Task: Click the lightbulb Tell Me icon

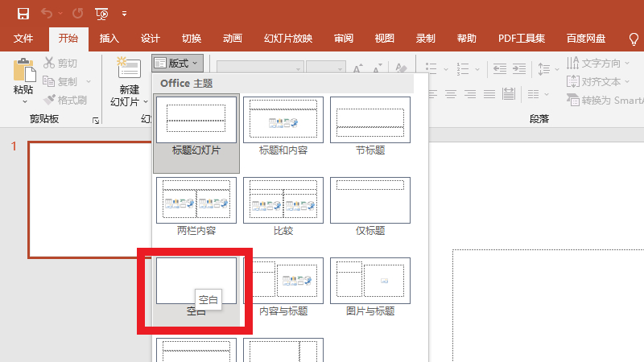Action: 634,38
